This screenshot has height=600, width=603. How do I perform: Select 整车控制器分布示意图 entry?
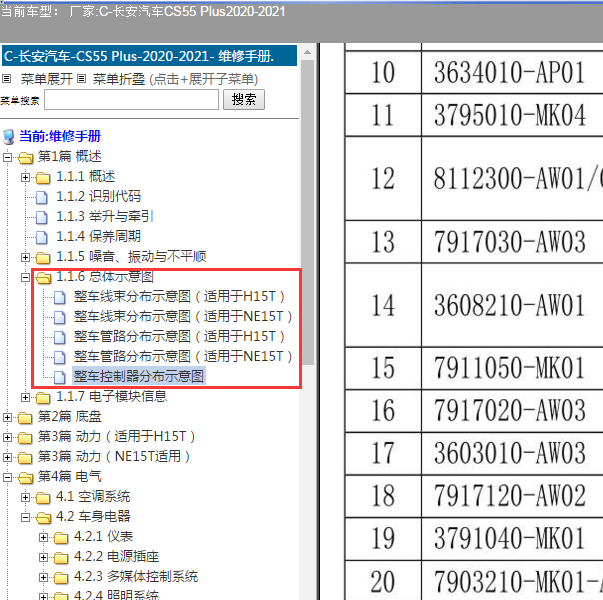point(139,376)
